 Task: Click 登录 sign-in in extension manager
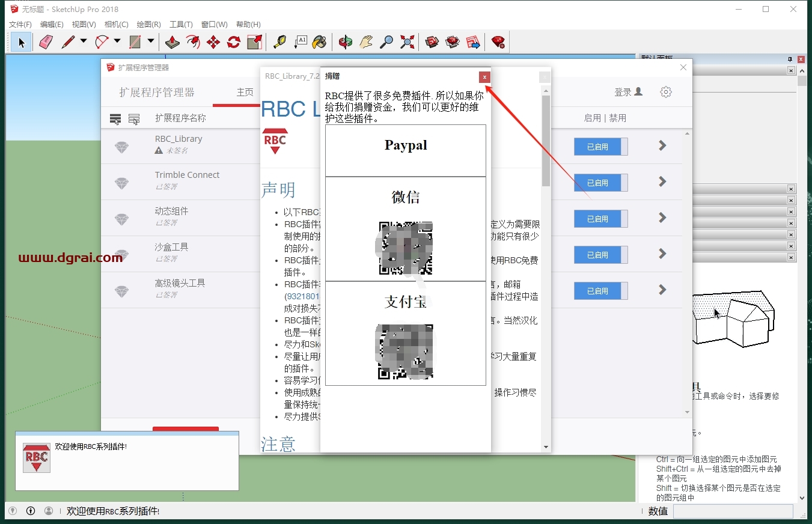click(628, 92)
